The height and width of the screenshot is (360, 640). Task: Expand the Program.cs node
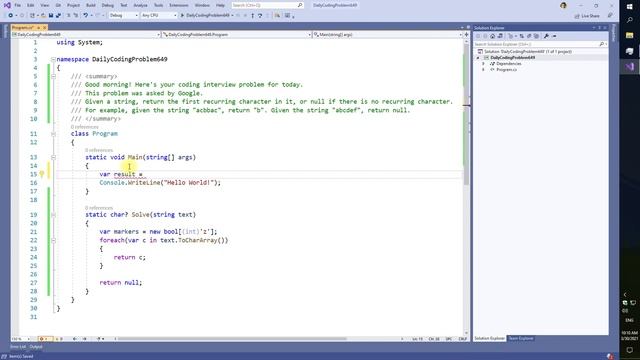tap(483, 70)
